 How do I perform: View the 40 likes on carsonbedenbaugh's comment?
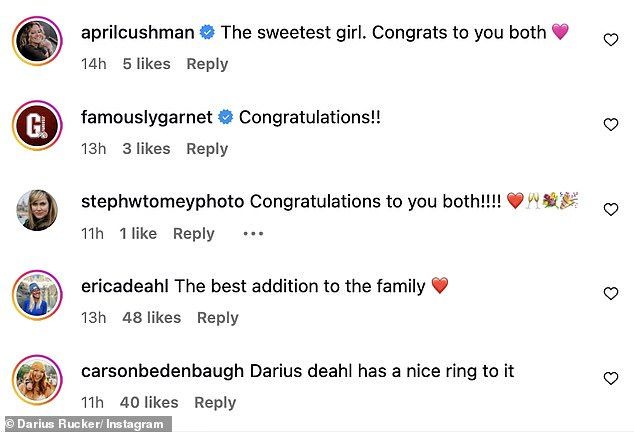(x=150, y=403)
